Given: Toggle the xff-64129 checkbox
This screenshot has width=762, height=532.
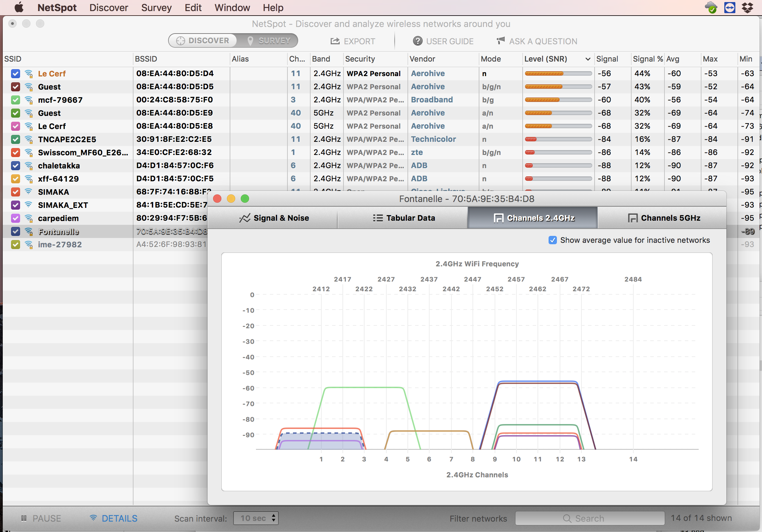Looking at the screenshot, I should (15, 179).
